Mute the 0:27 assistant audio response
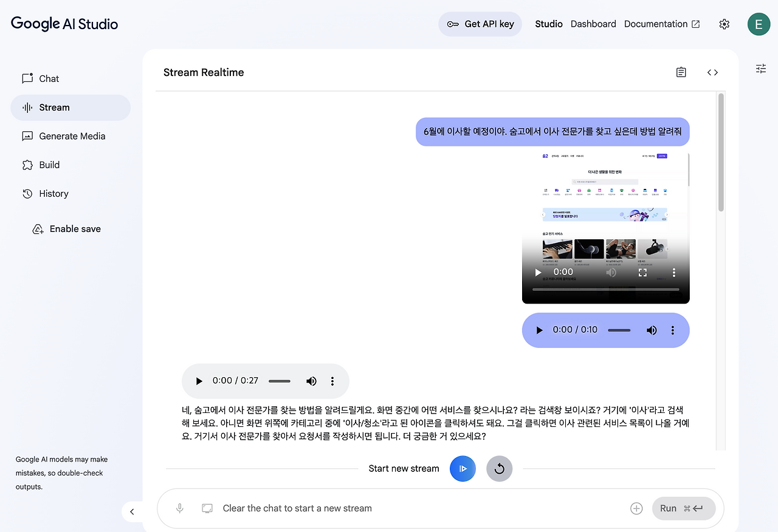Viewport: 778px width, 532px height. [311, 381]
